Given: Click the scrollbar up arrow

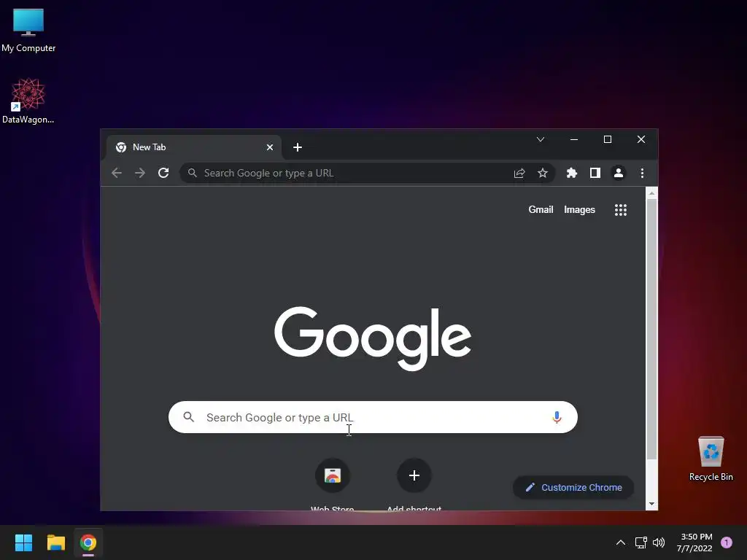Looking at the screenshot, I should click(651, 192).
